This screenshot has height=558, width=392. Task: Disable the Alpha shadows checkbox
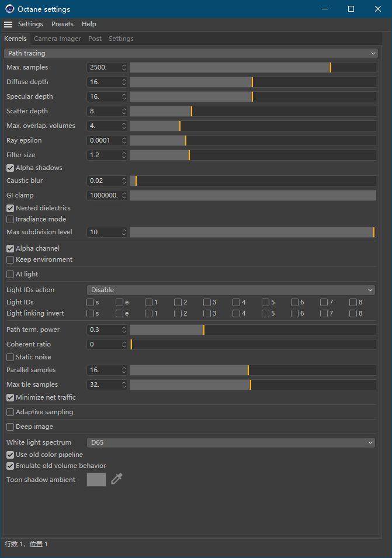point(11,168)
